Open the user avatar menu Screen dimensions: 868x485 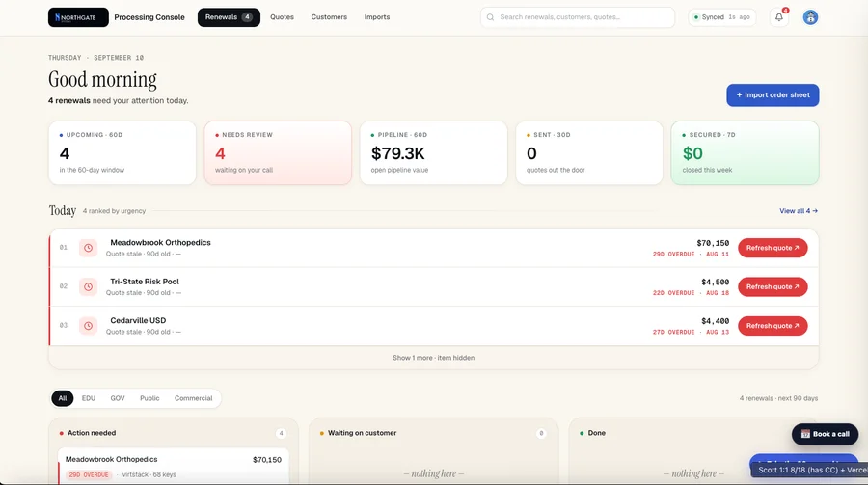pos(810,17)
